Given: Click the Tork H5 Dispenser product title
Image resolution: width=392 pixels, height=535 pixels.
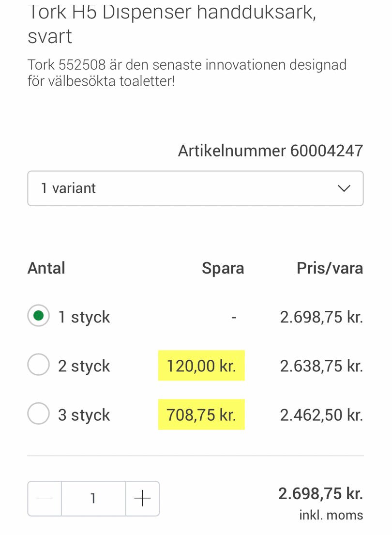Looking at the screenshot, I should (x=172, y=23).
